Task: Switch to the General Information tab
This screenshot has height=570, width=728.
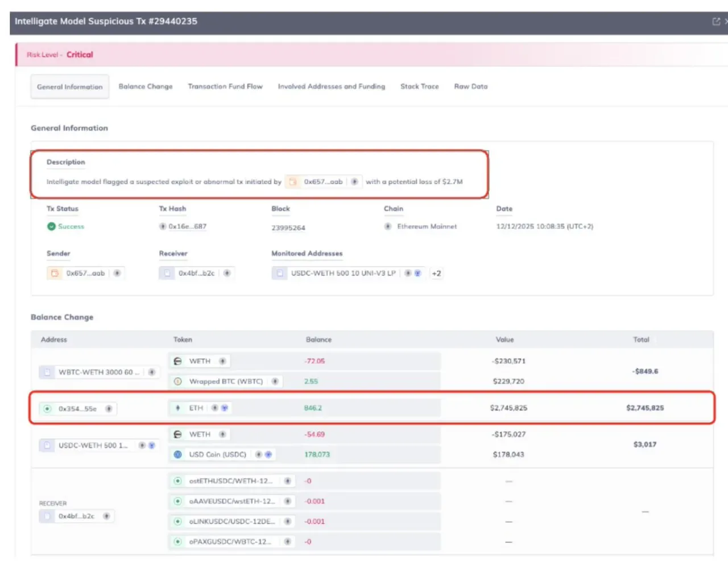Action: click(70, 87)
